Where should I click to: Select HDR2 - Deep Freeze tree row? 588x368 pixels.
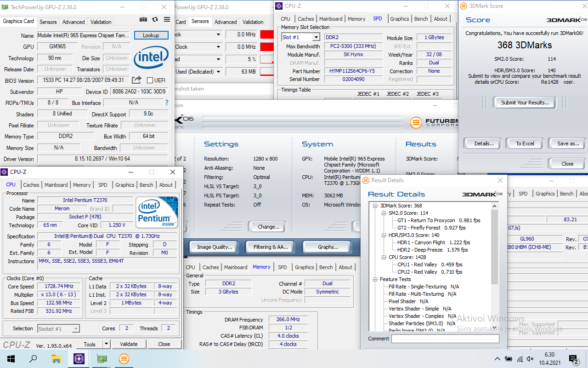pyautogui.click(x=432, y=250)
